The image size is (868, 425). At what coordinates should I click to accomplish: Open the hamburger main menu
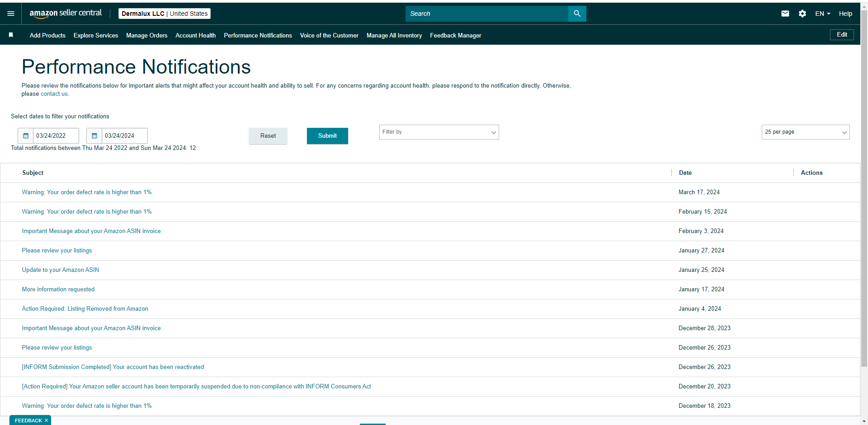(11, 14)
